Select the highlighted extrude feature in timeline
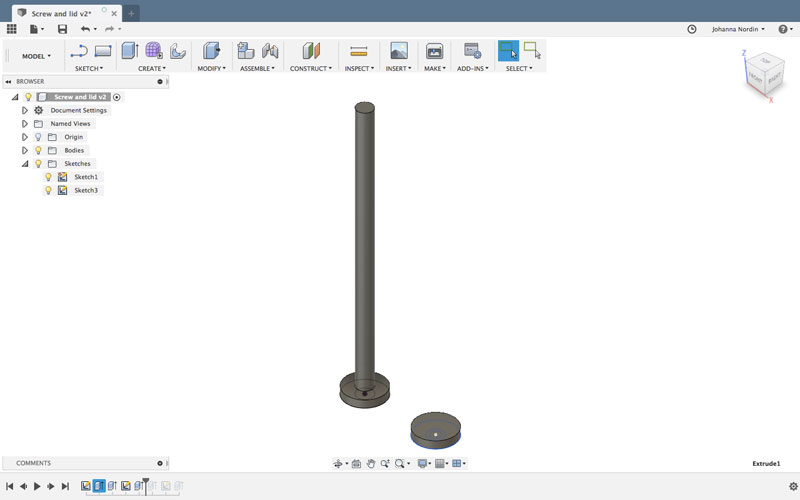 pyautogui.click(x=99, y=486)
